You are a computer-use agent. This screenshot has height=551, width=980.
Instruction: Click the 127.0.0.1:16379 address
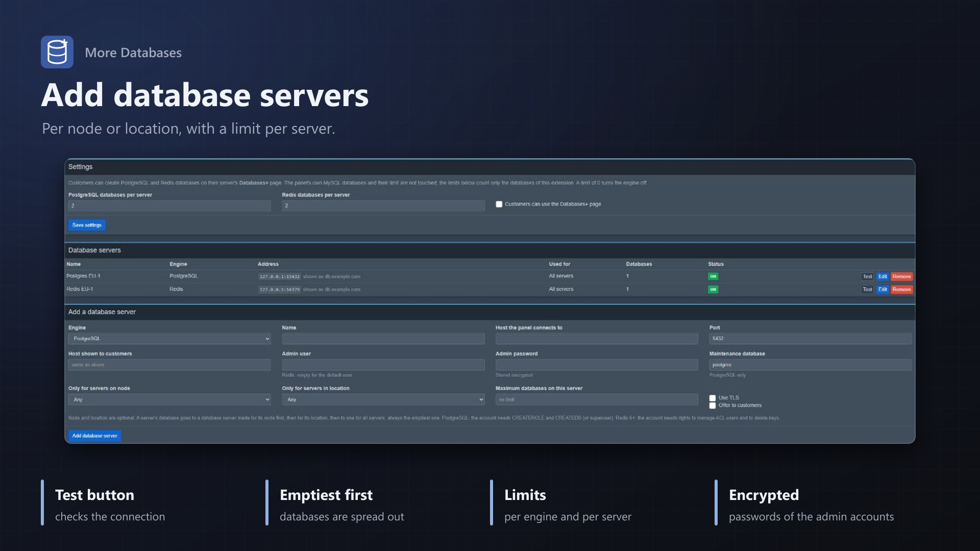[279, 289]
